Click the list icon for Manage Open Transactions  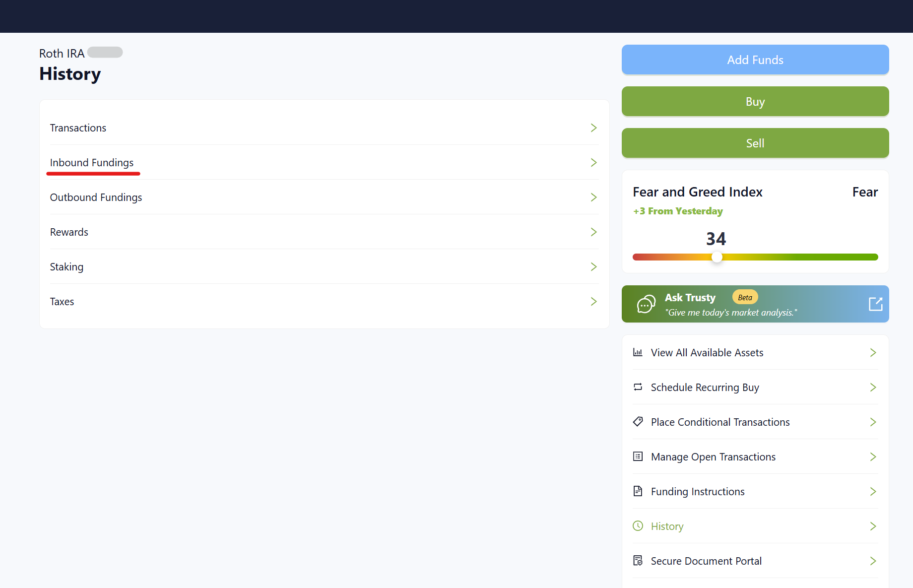(x=638, y=457)
